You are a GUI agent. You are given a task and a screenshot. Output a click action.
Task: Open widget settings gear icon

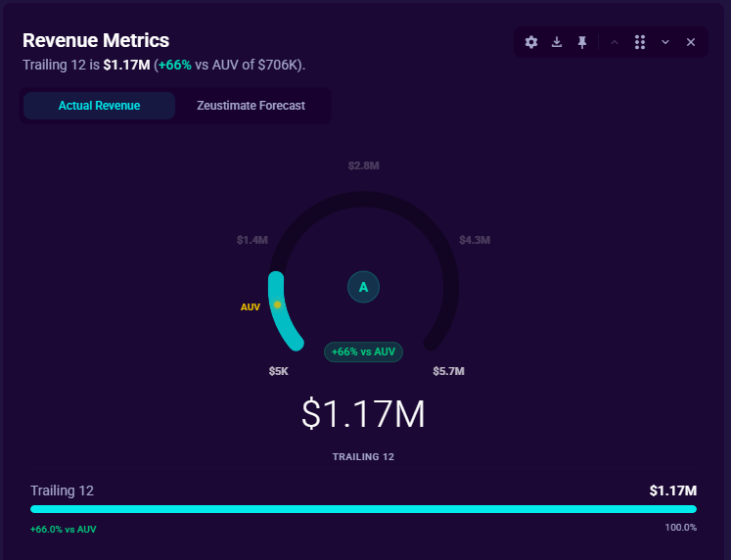tap(531, 42)
